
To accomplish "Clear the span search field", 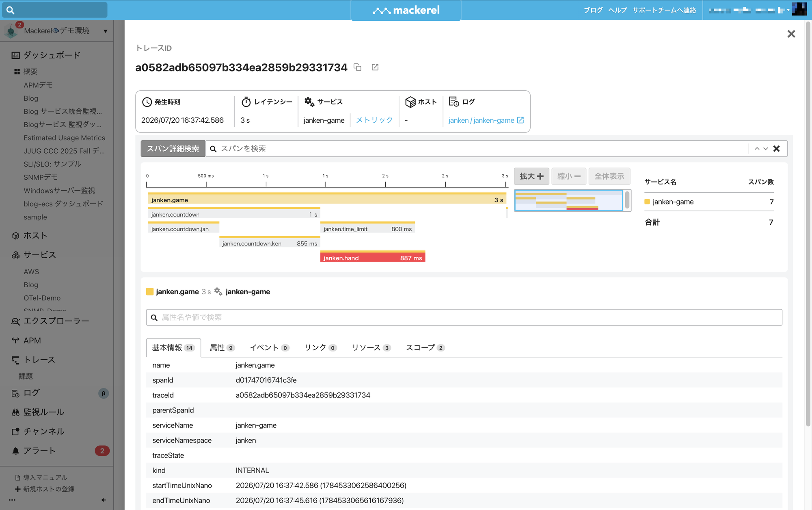I will pyautogui.click(x=777, y=149).
